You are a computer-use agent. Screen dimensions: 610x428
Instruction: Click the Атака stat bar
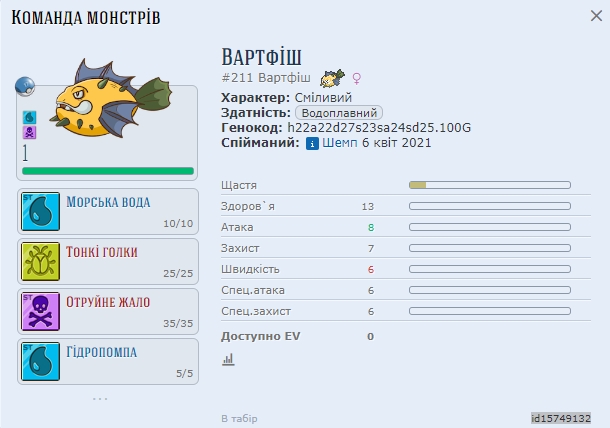(490, 227)
